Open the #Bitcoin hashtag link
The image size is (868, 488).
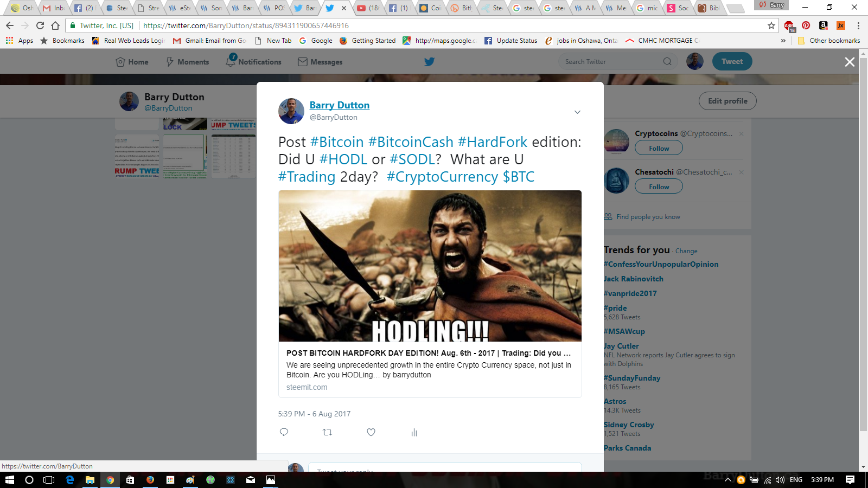(337, 142)
